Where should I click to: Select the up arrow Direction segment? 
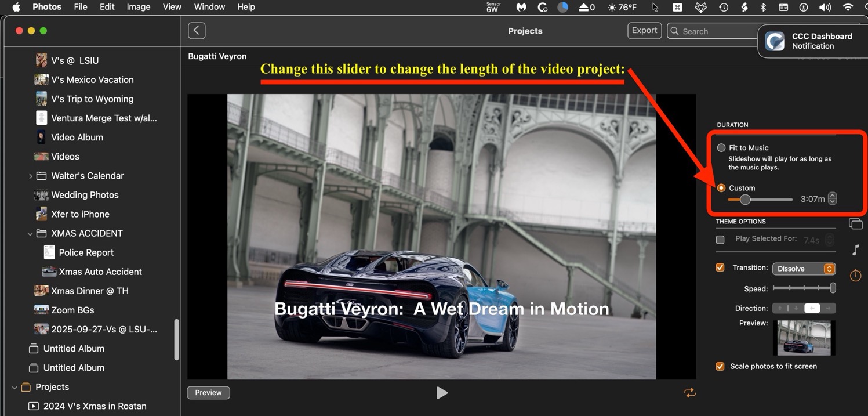(780, 308)
